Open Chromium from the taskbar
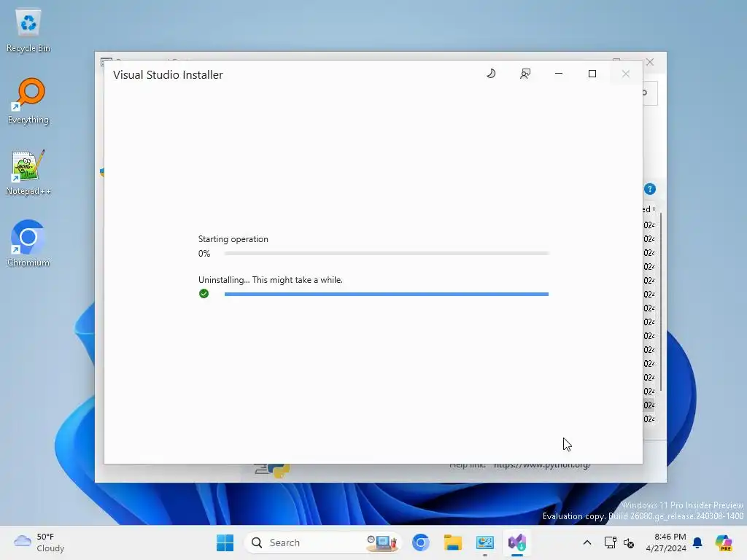Image resolution: width=747 pixels, height=560 pixels. coord(421,542)
